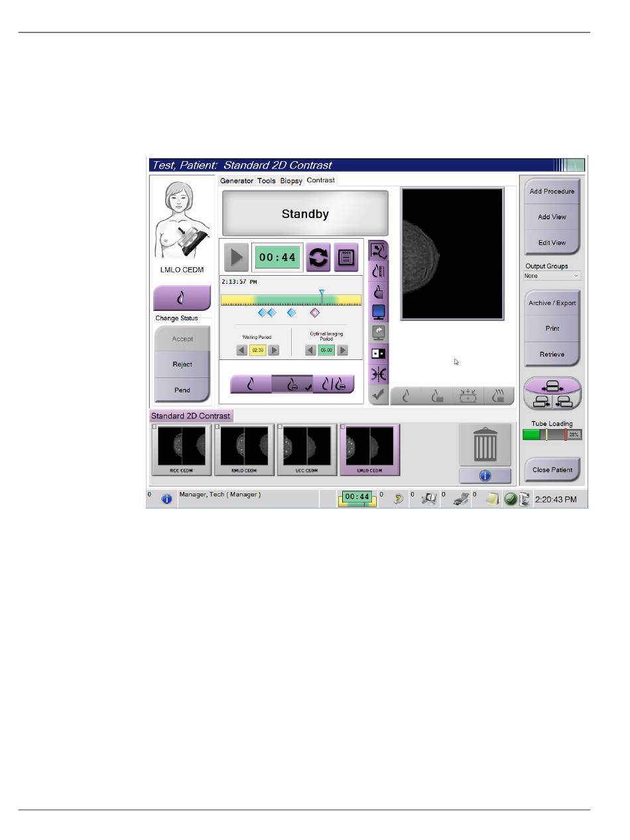
Task: Open the contrast information notepad button
Action: coord(346,257)
